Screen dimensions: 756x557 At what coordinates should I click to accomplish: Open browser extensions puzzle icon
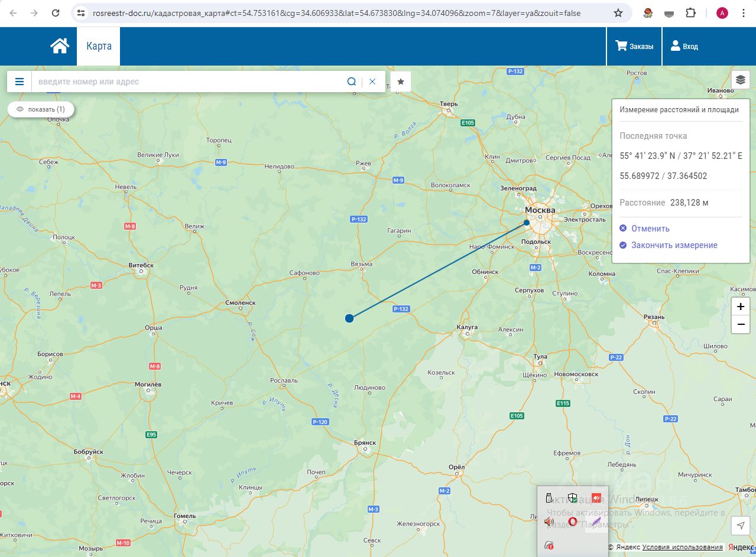(x=690, y=13)
